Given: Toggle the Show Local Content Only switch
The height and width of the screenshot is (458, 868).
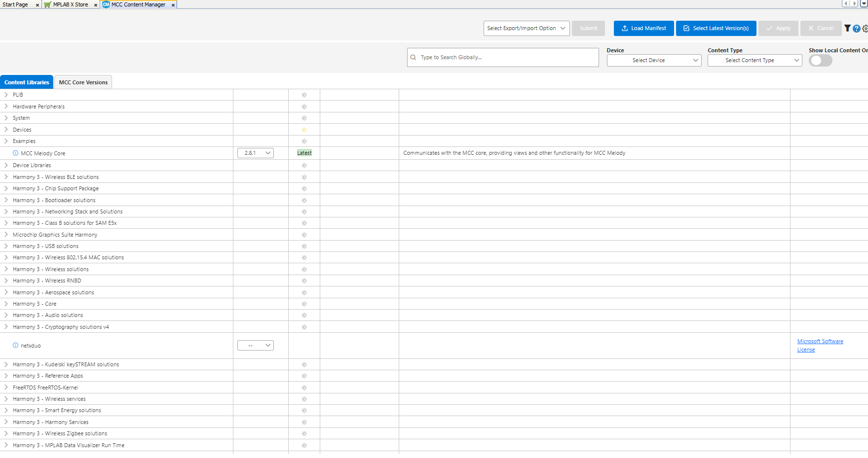Looking at the screenshot, I should (x=821, y=60).
